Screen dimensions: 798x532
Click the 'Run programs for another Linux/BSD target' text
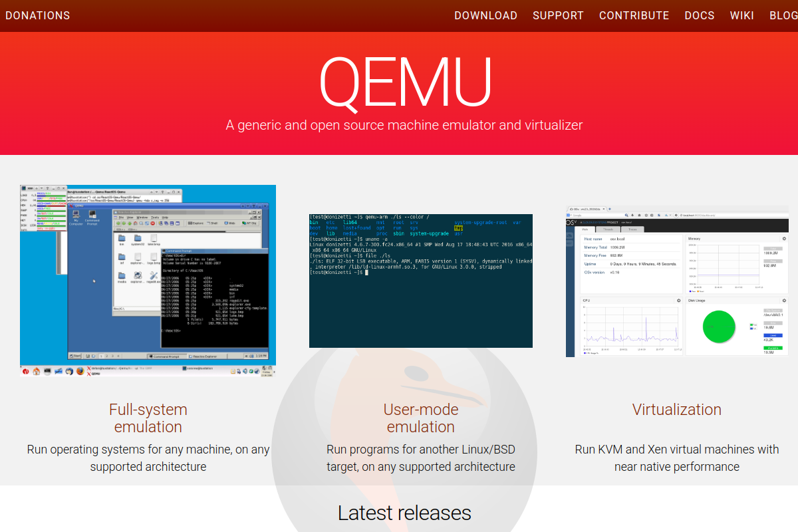pos(421,458)
